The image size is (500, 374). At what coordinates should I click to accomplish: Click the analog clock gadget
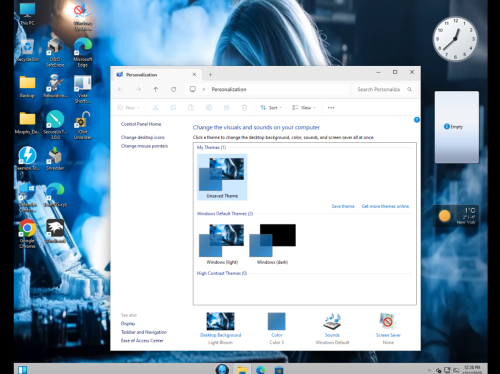(455, 39)
